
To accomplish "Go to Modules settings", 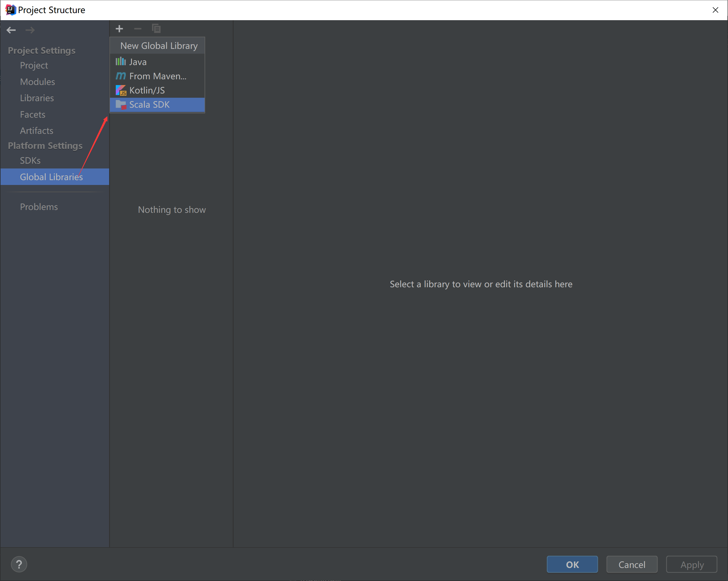I will (37, 82).
